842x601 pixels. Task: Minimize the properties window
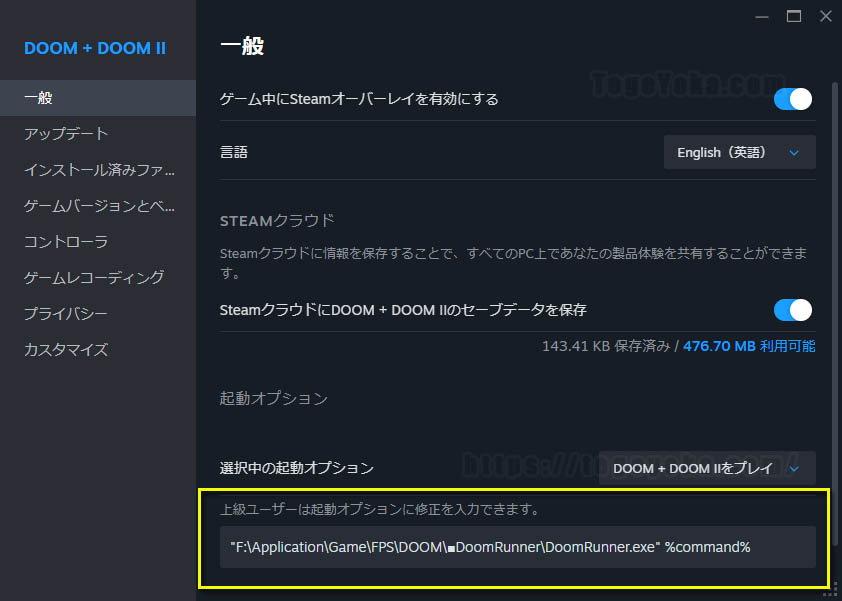(761, 16)
